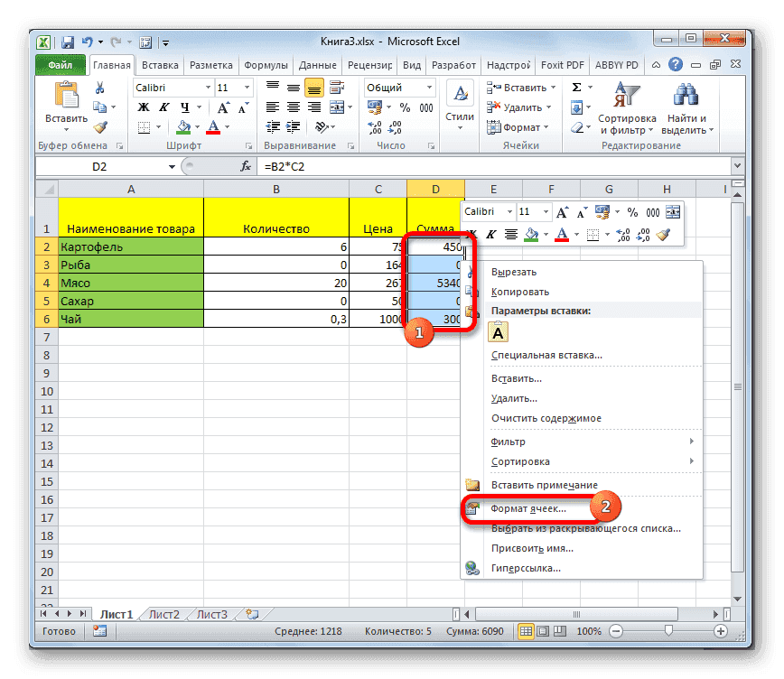Viewport: 784px width, 679px height.
Task: Click the Format Painter brush icon
Action: [x=101, y=127]
